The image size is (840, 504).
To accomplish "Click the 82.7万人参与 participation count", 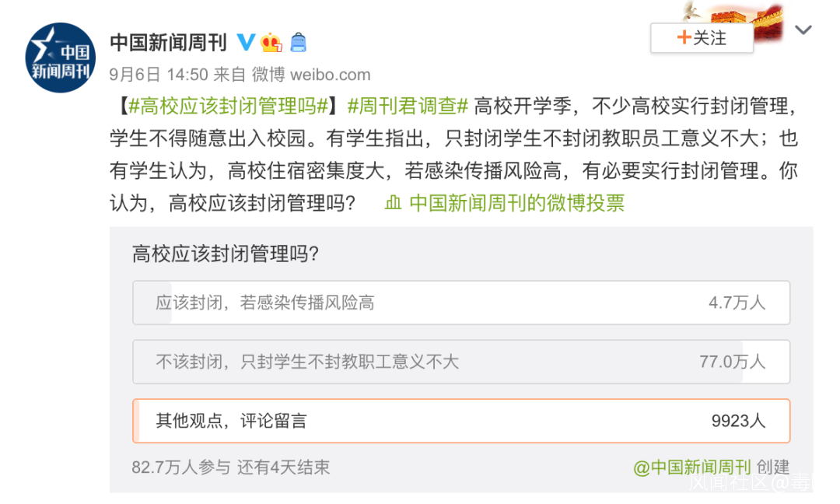I will pos(180,467).
